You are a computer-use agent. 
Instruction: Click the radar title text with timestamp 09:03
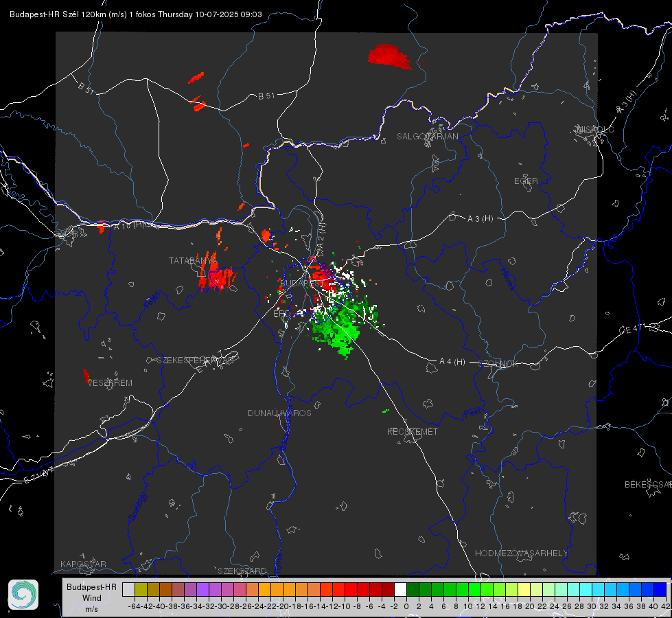[x=135, y=14]
